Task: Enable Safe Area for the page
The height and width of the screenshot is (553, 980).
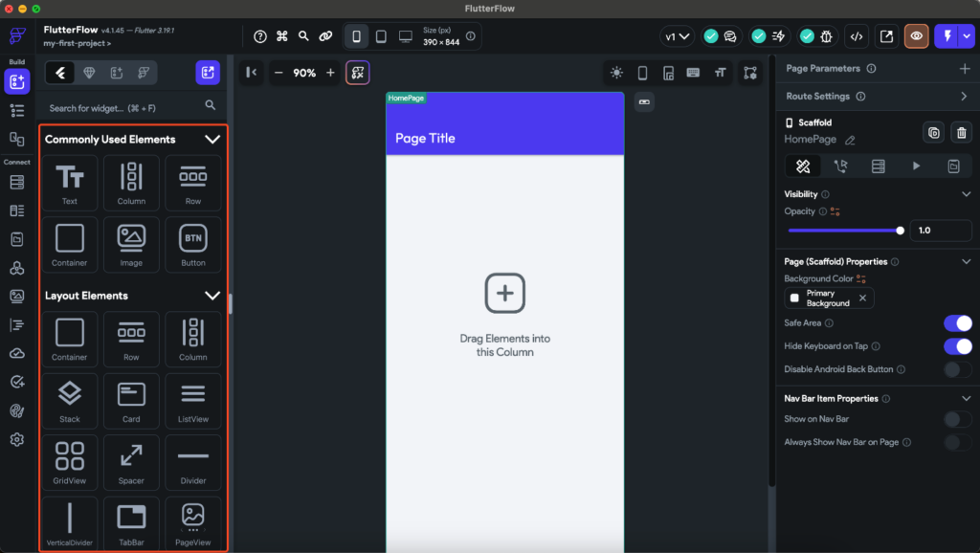Action: tap(957, 323)
